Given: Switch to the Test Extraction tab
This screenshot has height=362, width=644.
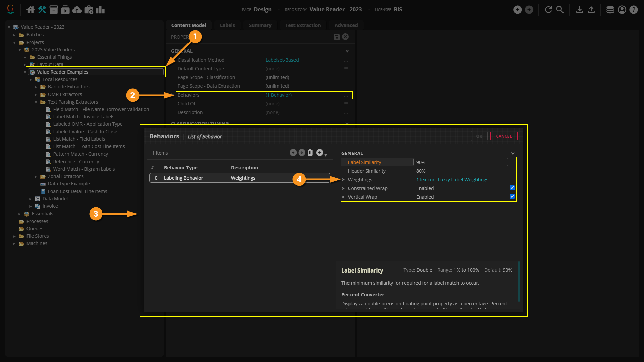Looking at the screenshot, I should [303, 25].
